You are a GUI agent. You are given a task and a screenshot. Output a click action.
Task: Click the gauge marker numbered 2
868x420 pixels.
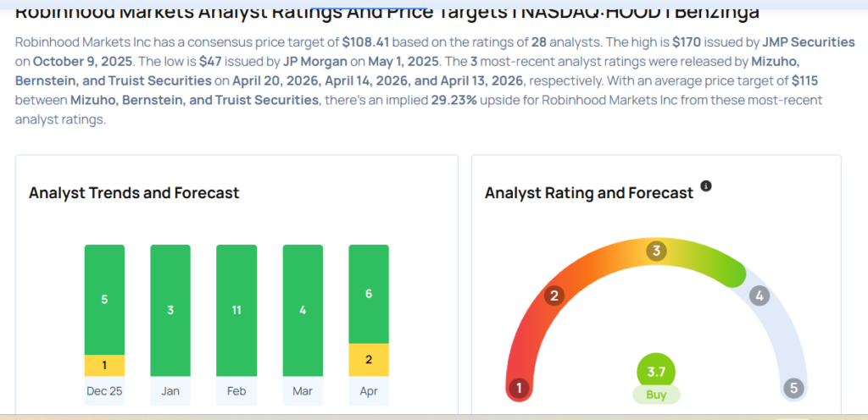click(554, 296)
